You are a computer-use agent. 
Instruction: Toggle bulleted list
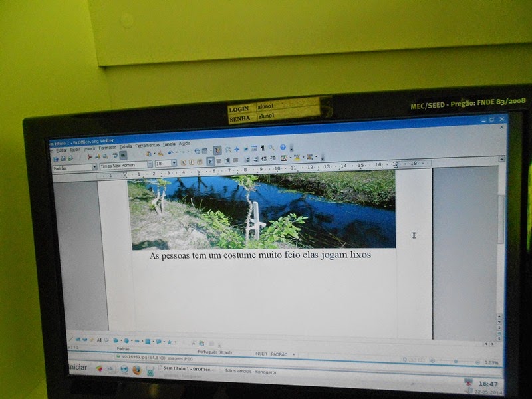(x=256, y=159)
